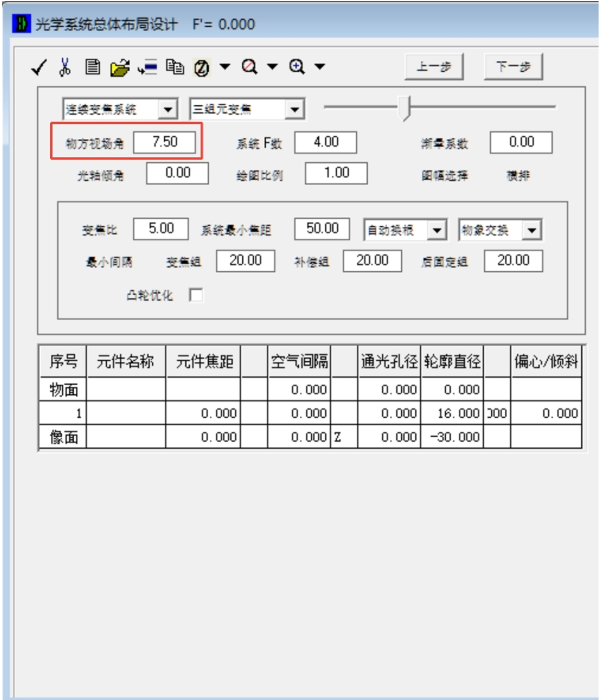
Task: Click the 物方视场角 input field
Action: [x=164, y=142]
